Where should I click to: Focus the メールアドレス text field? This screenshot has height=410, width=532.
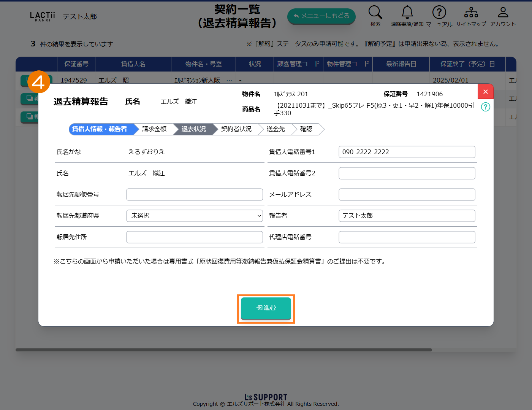(407, 194)
